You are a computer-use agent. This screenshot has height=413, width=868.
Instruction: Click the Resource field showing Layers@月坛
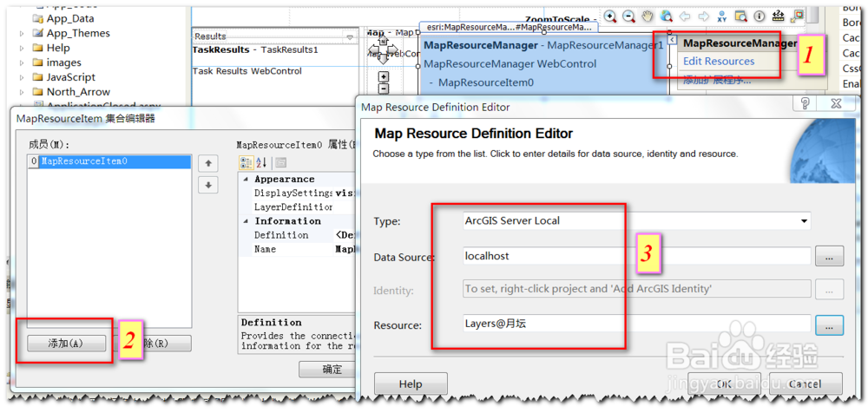click(x=636, y=324)
